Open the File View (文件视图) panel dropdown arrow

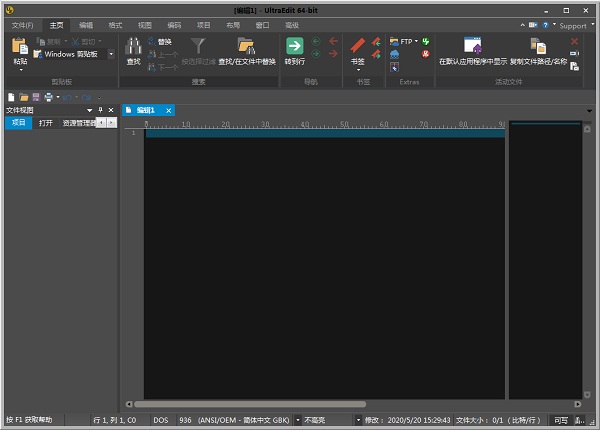[89, 110]
